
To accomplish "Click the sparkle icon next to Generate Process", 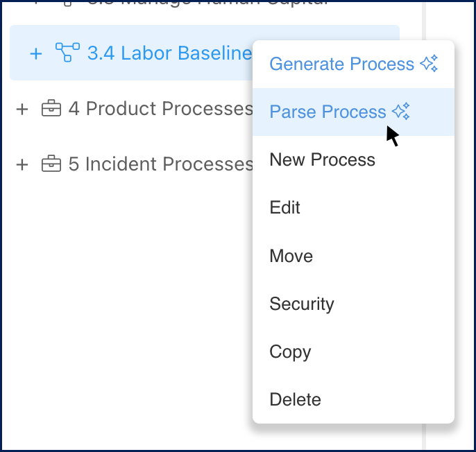I will (x=430, y=64).
